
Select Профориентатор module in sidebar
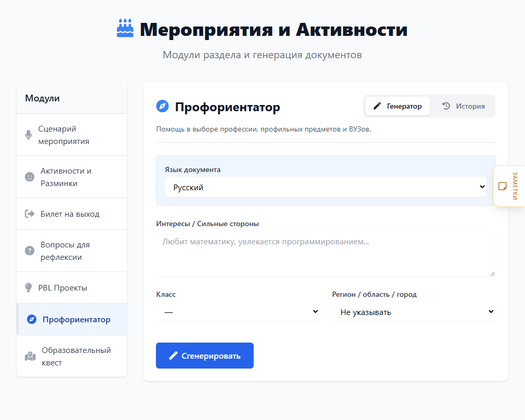coord(72,319)
